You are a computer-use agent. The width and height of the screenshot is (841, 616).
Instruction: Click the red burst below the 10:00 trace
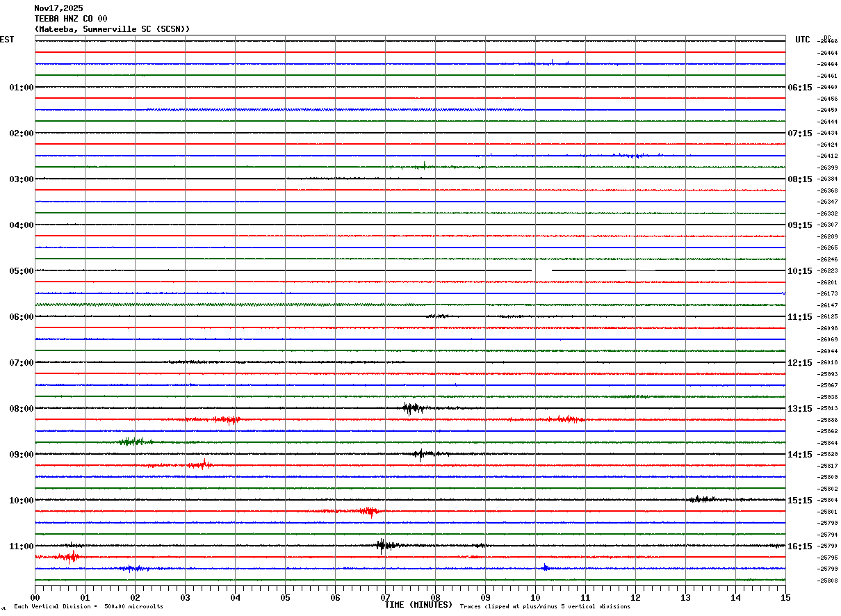tap(367, 511)
